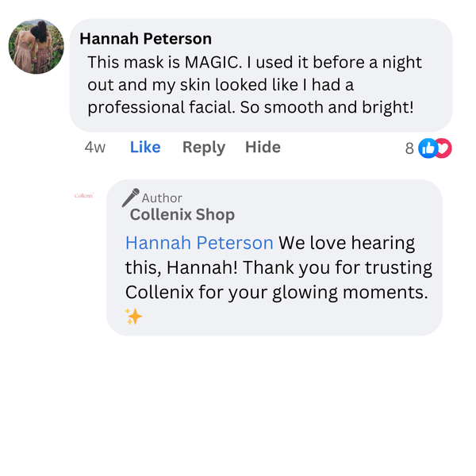Click "Thank you for trusting" reply text
The image size is (476, 476).
point(339,267)
